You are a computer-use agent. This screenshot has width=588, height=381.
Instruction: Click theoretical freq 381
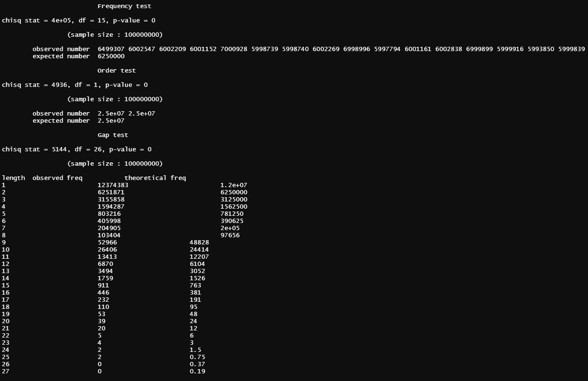[195, 293]
